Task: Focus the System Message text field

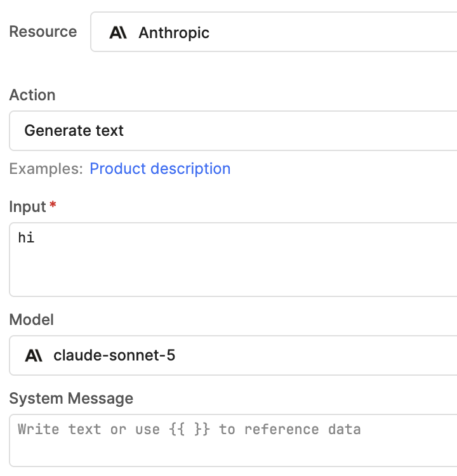Action: (233, 440)
